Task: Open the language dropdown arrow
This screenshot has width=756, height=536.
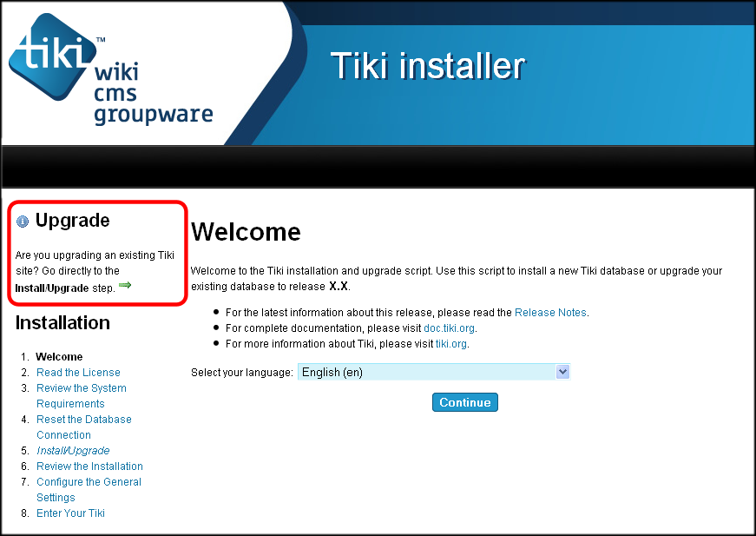Action: 562,372
